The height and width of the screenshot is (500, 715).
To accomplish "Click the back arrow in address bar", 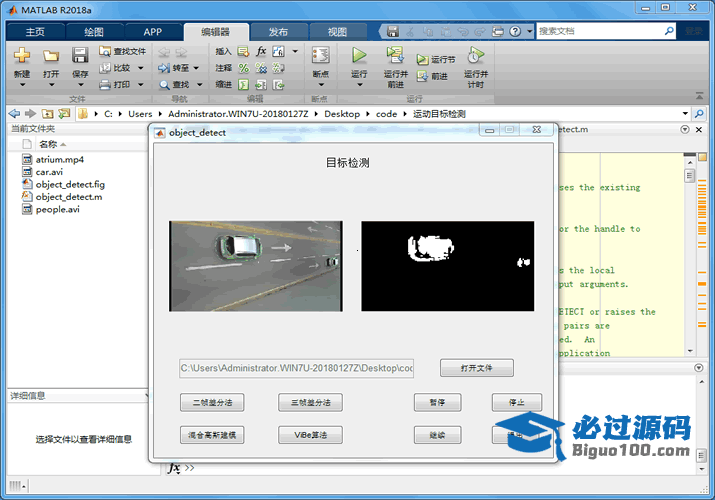I will 15,113.
